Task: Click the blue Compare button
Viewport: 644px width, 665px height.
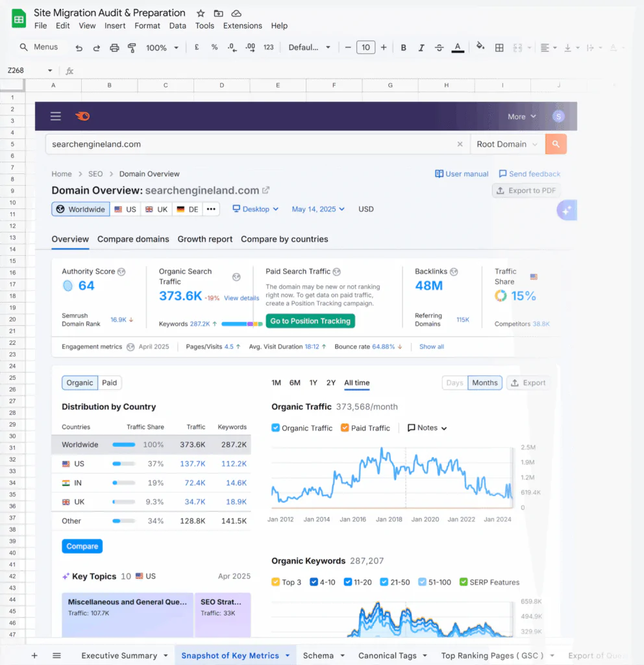Action: click(82, 546)
